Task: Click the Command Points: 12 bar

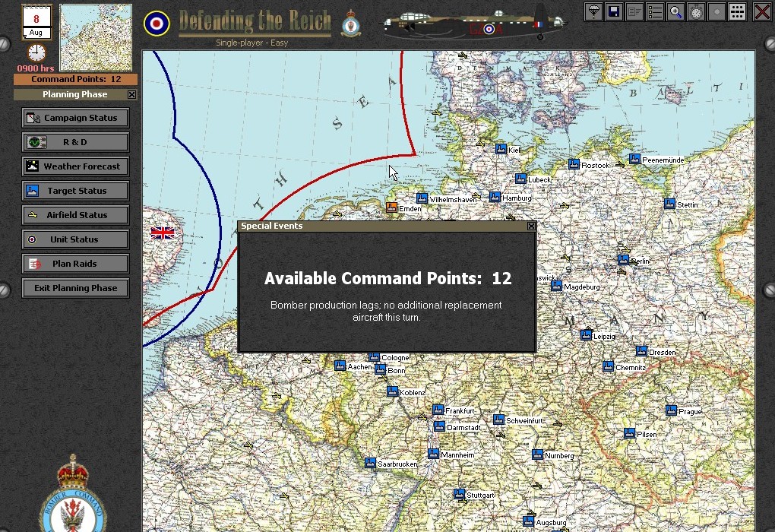Action: [76, 79]
